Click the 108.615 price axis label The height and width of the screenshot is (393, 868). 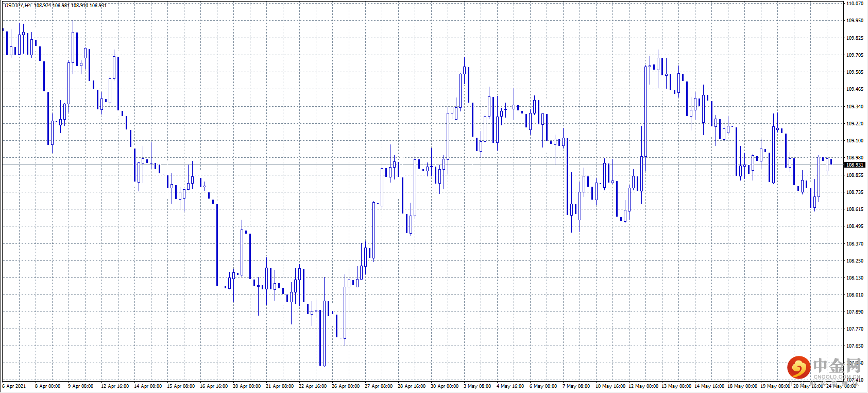tap(855, 209)
